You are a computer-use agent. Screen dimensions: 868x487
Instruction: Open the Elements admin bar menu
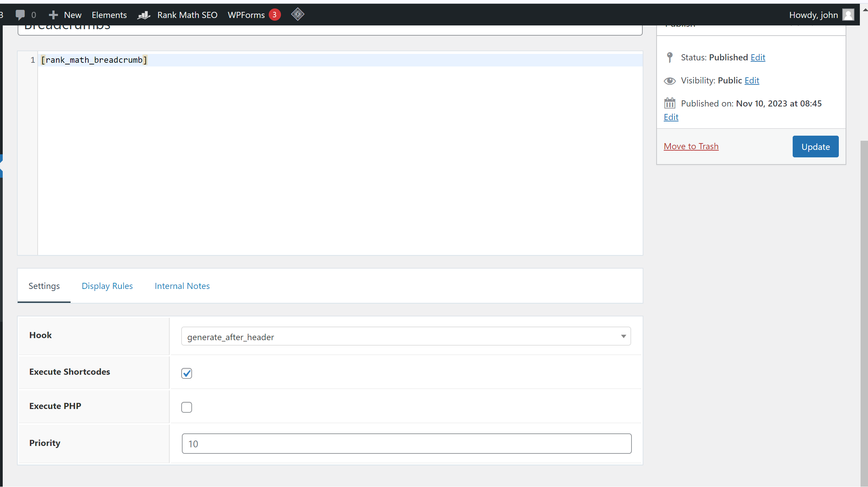click(x=109, y=15)
